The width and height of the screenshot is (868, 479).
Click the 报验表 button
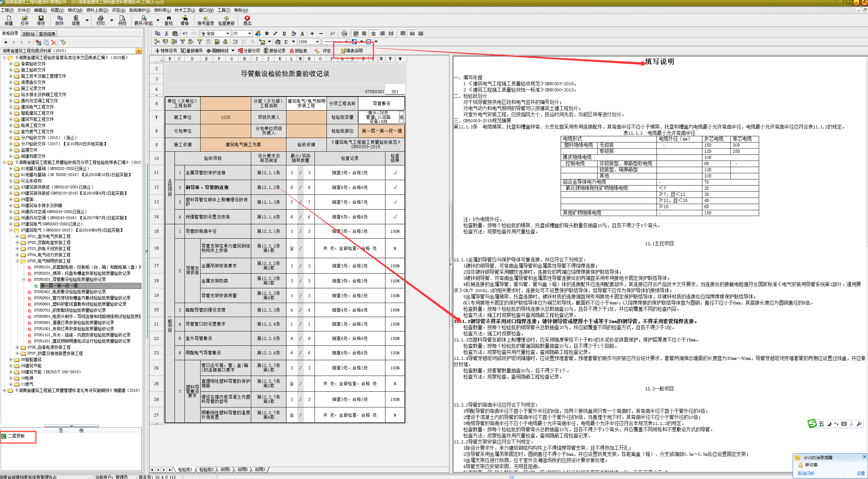[298, 51]
